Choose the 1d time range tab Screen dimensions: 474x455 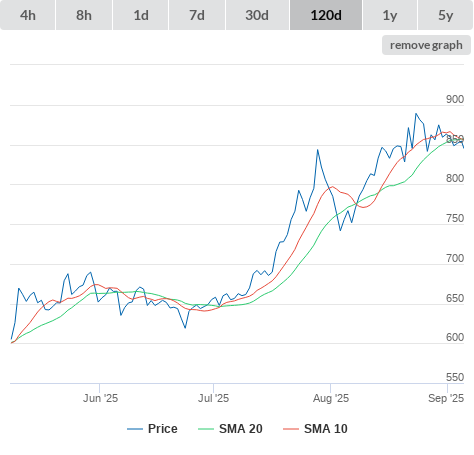[x=141, y=15]
